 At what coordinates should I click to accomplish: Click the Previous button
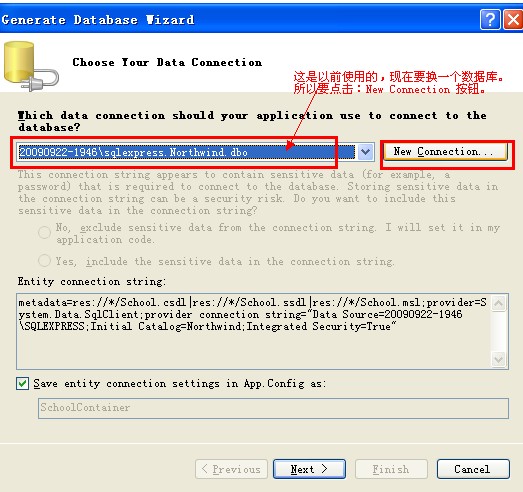click(x=231, y=469)
